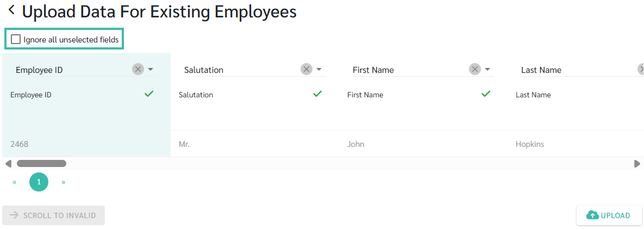Open the Employee ID field dropdown

tap(151, 70)
